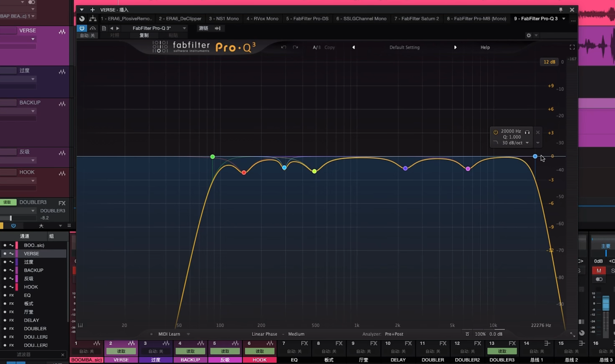Go to next preset arrow
615x364 pixels.
click(x=455, y=47)
